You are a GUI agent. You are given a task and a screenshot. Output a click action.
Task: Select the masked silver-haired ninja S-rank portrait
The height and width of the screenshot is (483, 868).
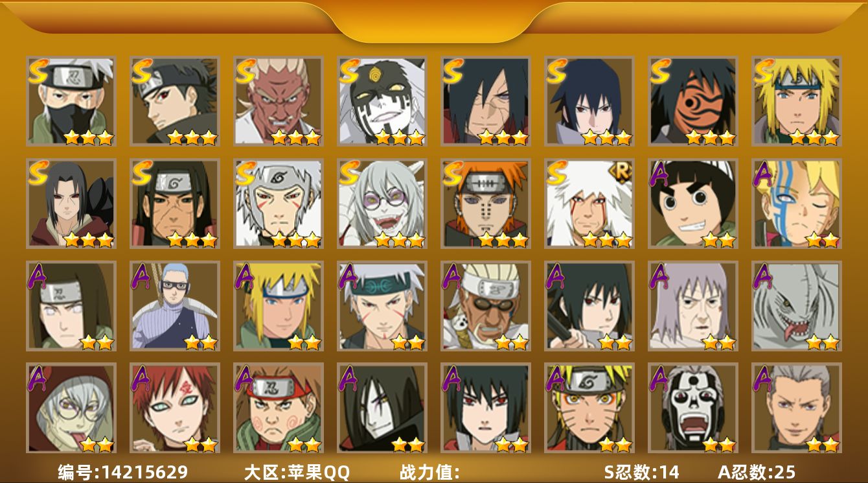click(x=71, y=100)
